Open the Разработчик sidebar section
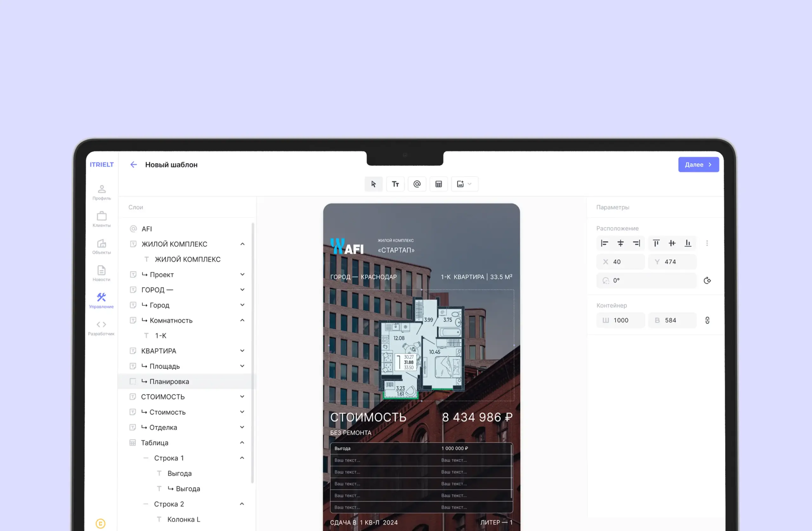812x531 pixels. [101, 328]
